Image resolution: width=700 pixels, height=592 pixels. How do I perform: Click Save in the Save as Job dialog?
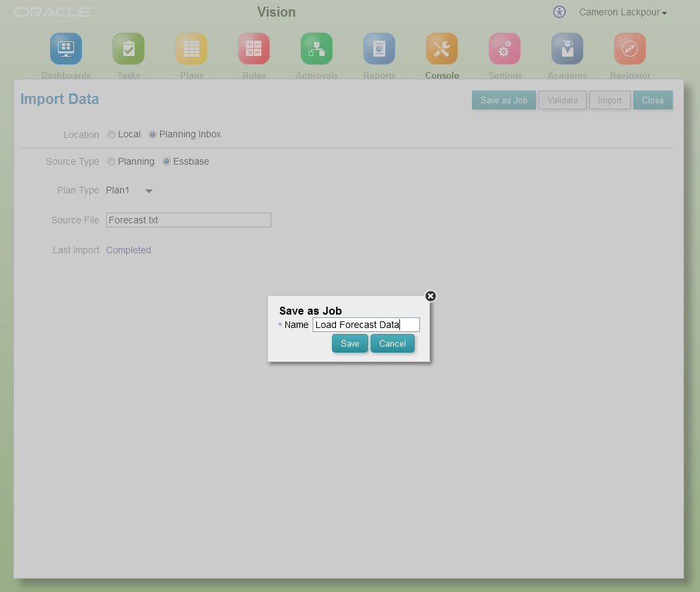click(350, 344)
